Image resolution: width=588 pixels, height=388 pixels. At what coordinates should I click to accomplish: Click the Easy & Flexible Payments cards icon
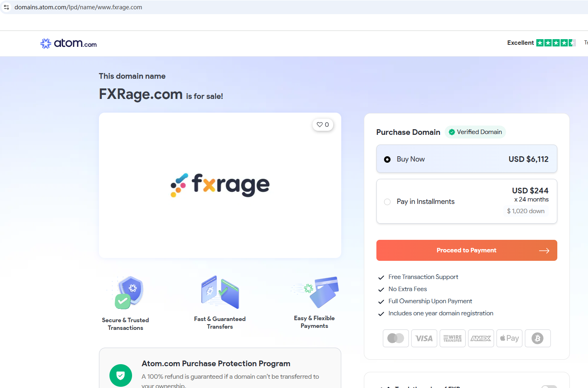315,292
